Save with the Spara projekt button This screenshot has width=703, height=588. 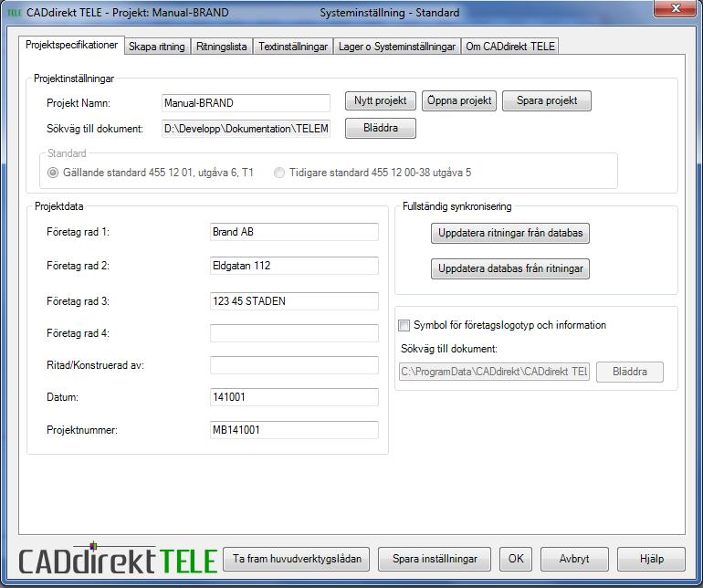[x=547, y=100]
